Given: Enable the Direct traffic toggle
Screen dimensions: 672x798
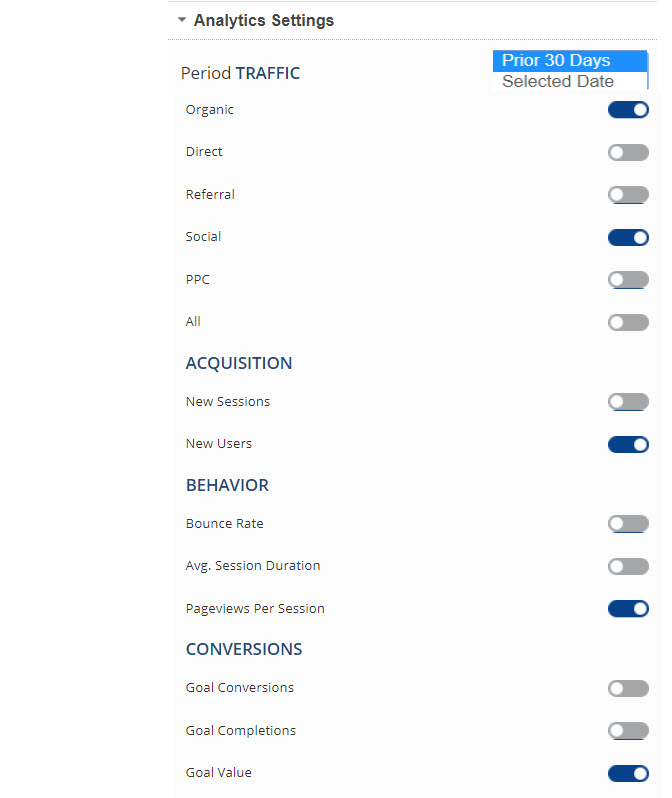Looking at the screenshot, I should [628, 152].
